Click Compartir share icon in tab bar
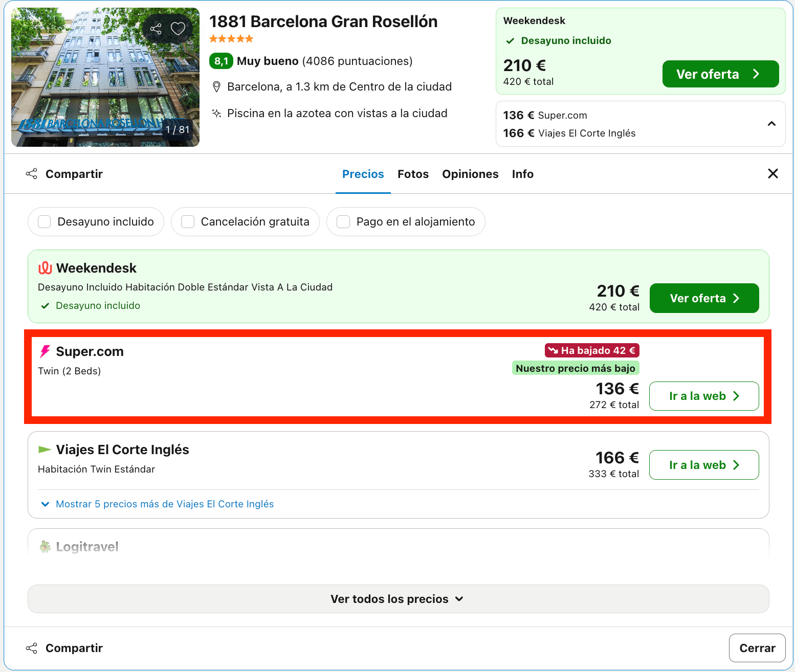795x672 pixels. (32, 174)
